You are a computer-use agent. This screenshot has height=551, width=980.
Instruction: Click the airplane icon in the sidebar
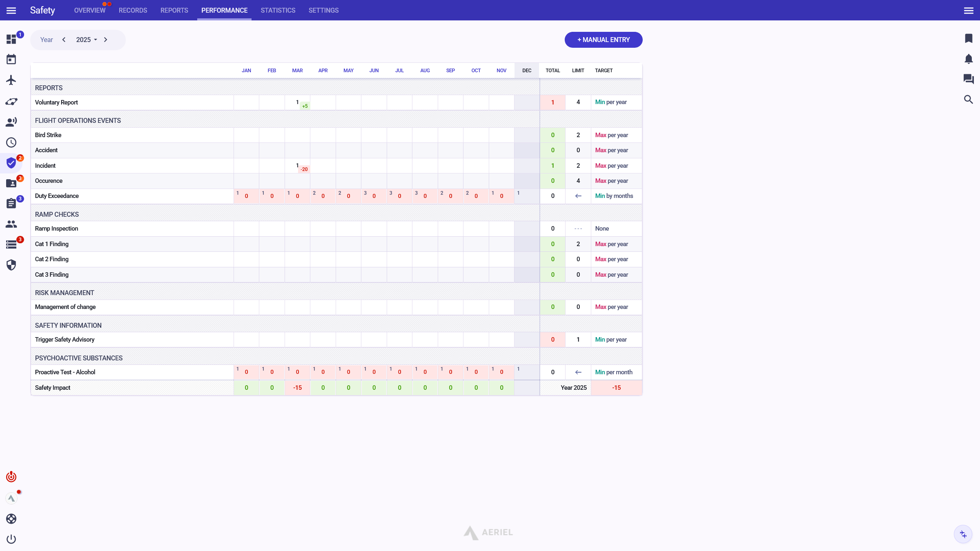11,80
